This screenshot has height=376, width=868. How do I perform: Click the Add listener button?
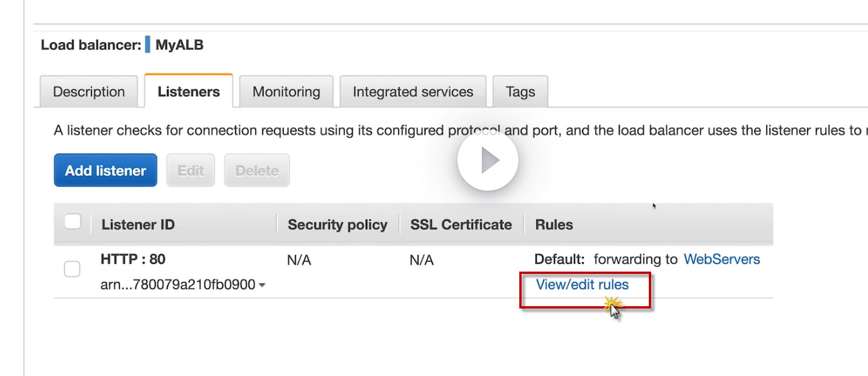coord(105,171)
